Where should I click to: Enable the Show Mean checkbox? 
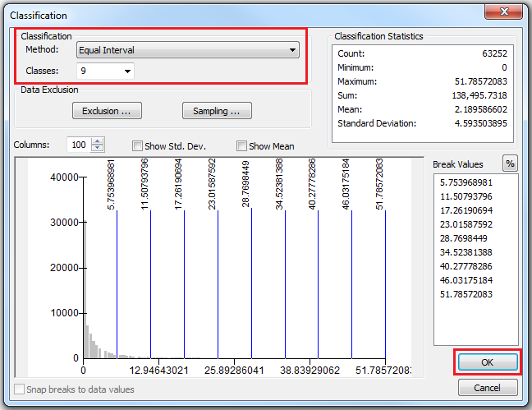(x=241, y=146)
